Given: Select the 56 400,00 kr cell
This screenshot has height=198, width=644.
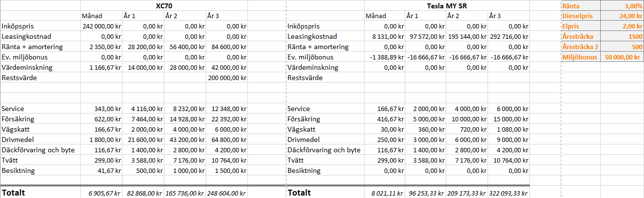Looking at the screenshot, I should 185,47.
